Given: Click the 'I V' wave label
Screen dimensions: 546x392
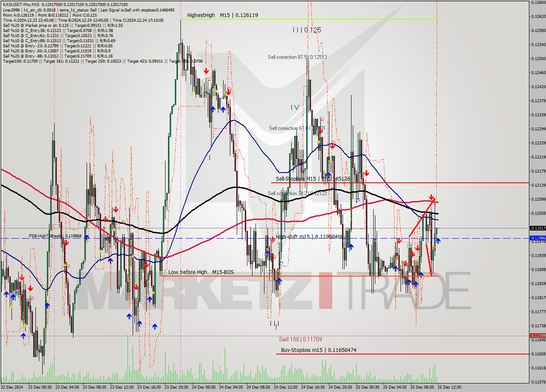Looking at the screenshot, I should point(295,107).
